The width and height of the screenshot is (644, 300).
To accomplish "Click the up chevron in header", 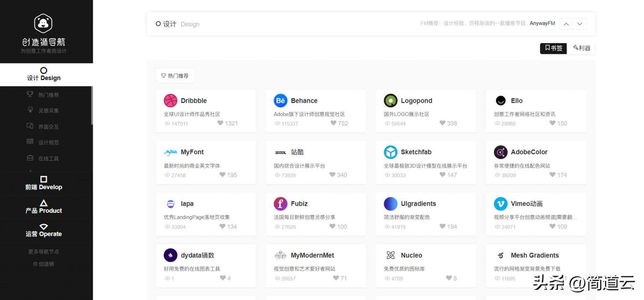I will 566,24.
